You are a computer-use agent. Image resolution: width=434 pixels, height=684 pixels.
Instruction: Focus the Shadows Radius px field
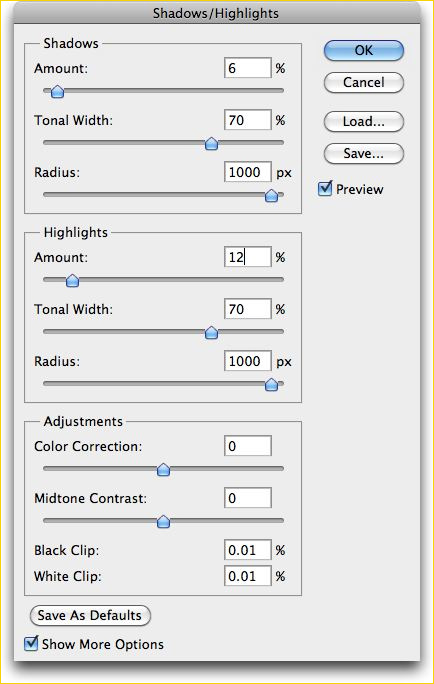pyautogui.click(x=248, y=172)
